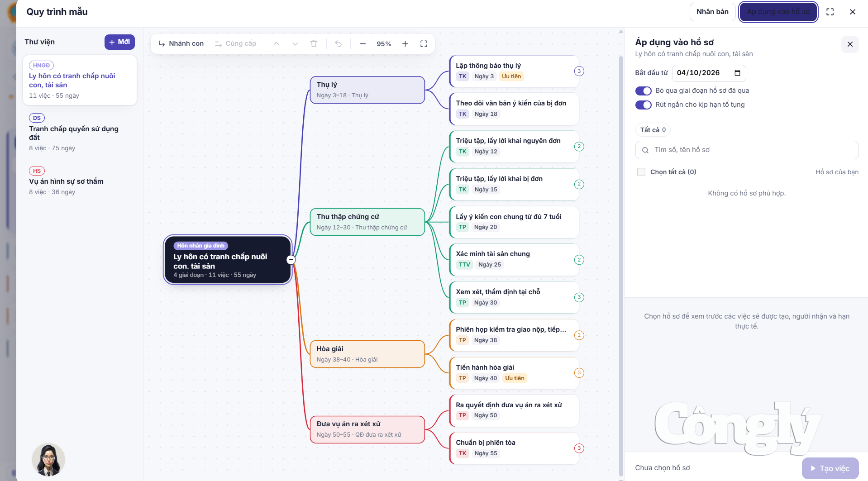
Task: Click the zoom out minus icon
Action: (362, 44)
